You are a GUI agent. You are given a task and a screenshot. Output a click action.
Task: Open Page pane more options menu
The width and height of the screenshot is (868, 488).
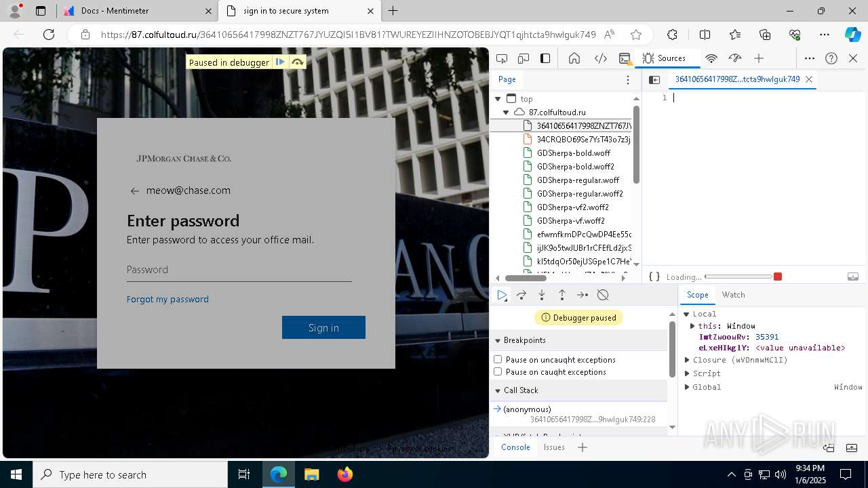(x=628, y=79)
